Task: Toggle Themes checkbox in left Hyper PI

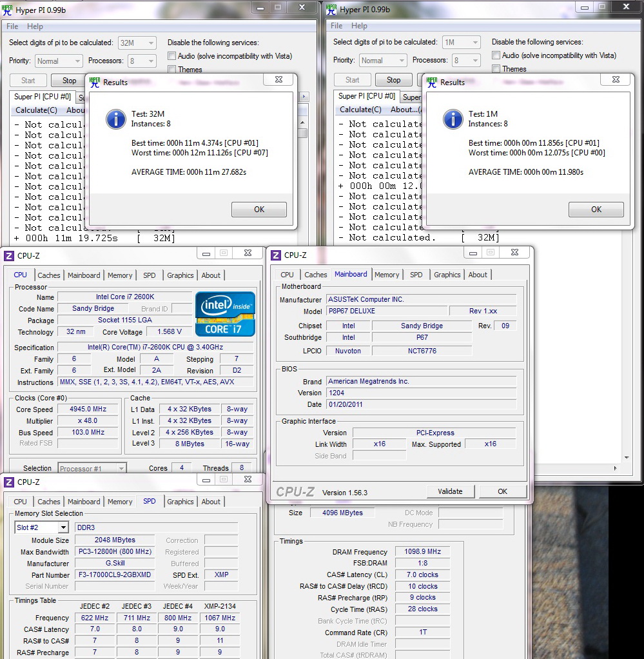Action: (x=171, y=70)
